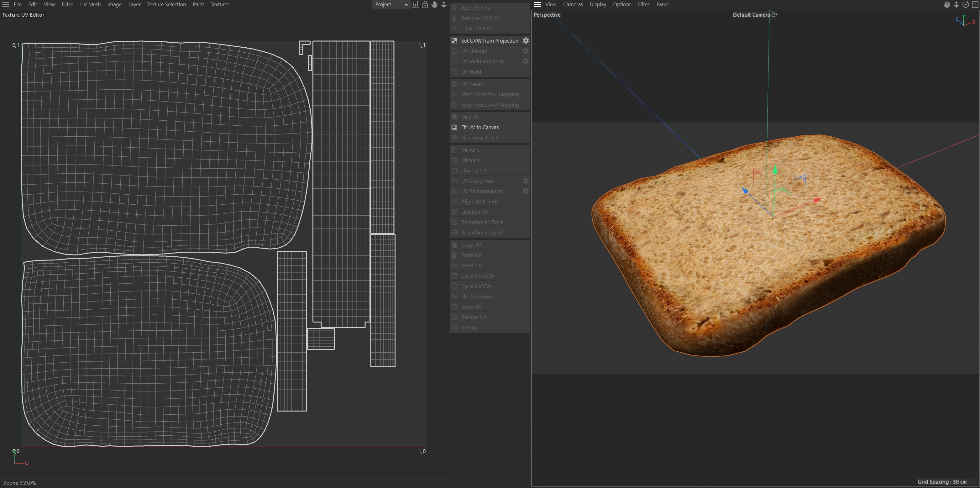
Task: Open Set UVW from Projection settings gear
Action: [526, 41]
